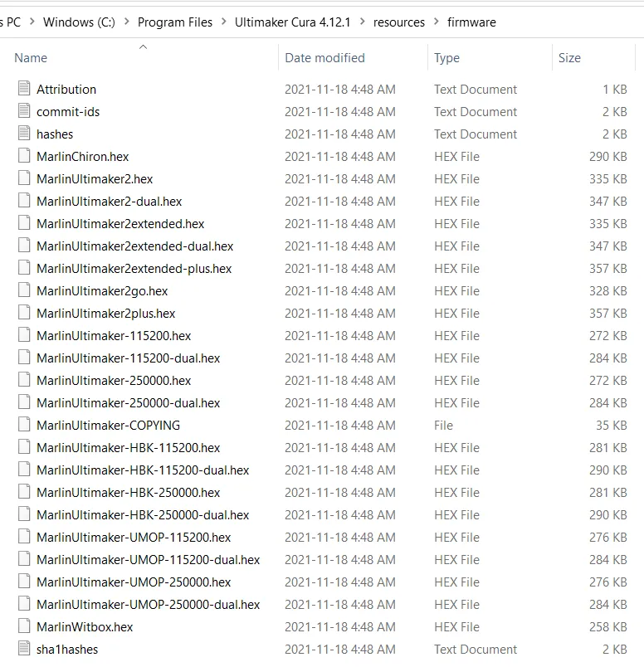Viewport: 644px width, 667px height.
Task: Expand the chevron after Ultimaker Cura 4.12.1
Action: point(362,22)
